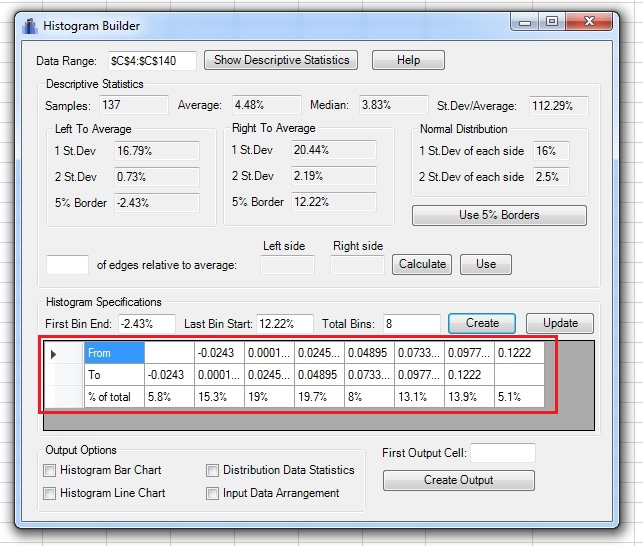Click the 15.3% cell in the grid
This screenshot has height=546, width=643.
click(x=219, y=397)
